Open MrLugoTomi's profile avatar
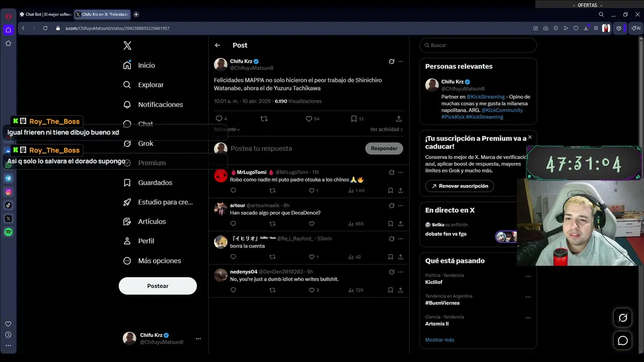The image size is (644, 362). coord(220,175)
